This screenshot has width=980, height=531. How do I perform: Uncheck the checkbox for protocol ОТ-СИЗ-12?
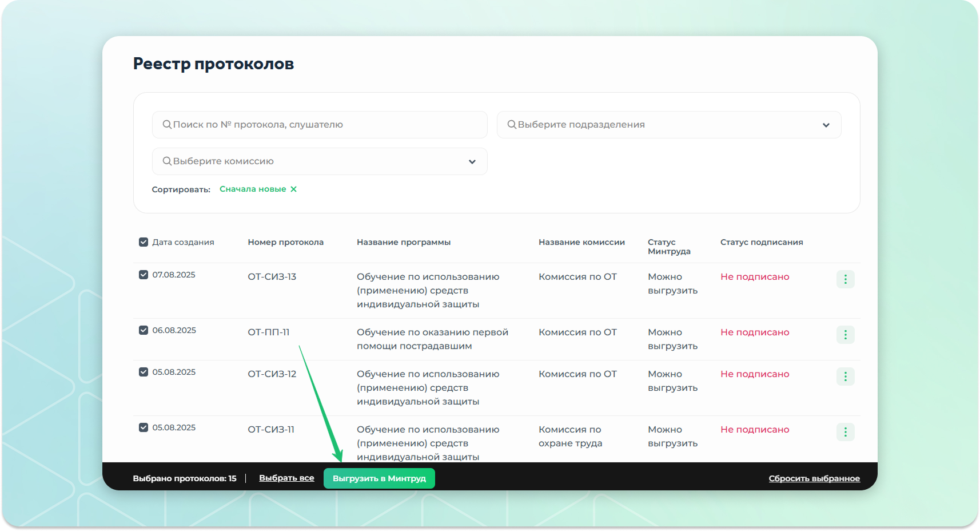144,372
